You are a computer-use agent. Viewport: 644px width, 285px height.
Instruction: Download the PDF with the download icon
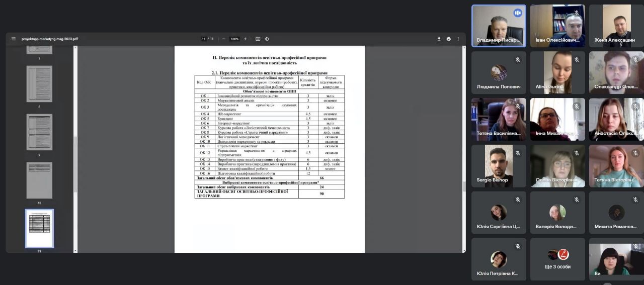(439, 39)
